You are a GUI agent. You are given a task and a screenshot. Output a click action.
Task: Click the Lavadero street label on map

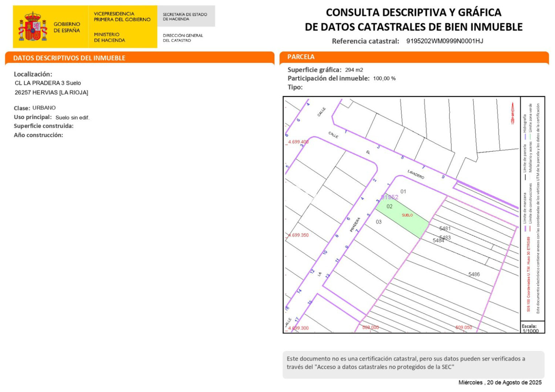pyautogui.click(x=416, y=174)
